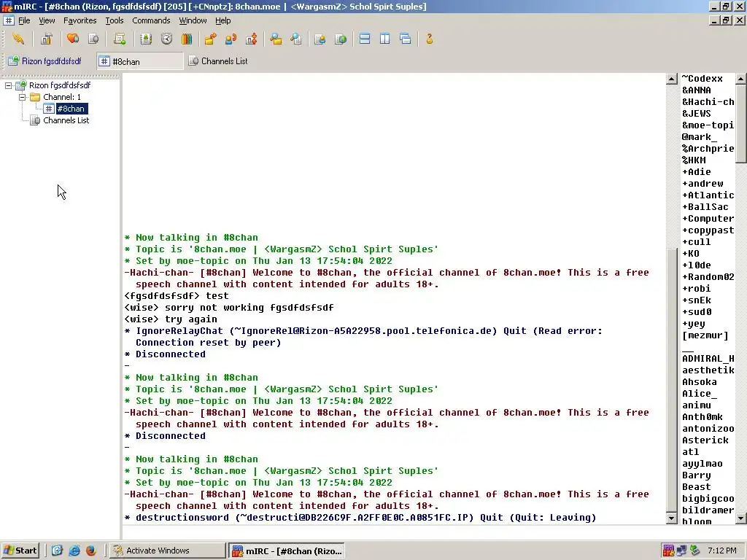This screenshot has height=560, width=747.
Task: Select &JEWS in the nick list
Action: click(x=697, y=113)
